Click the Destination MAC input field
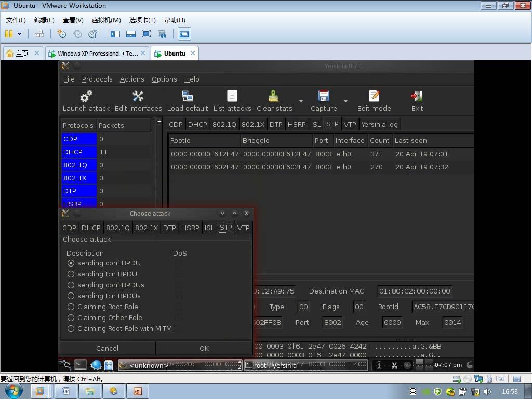 [x=415, y=291]
